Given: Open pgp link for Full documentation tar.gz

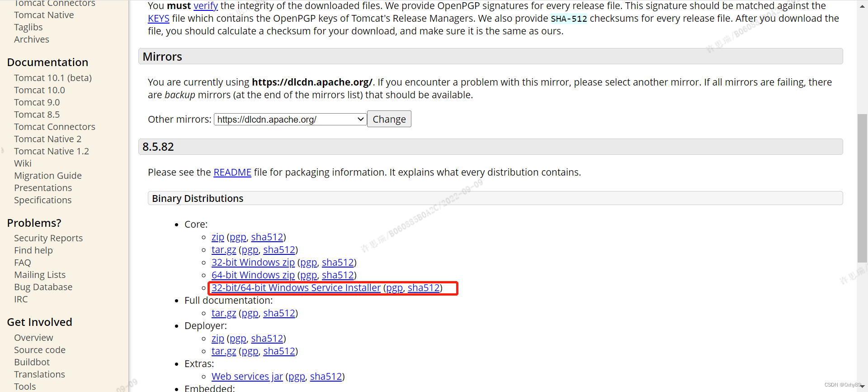Looking at the screenshot, I should pos(250,313).
